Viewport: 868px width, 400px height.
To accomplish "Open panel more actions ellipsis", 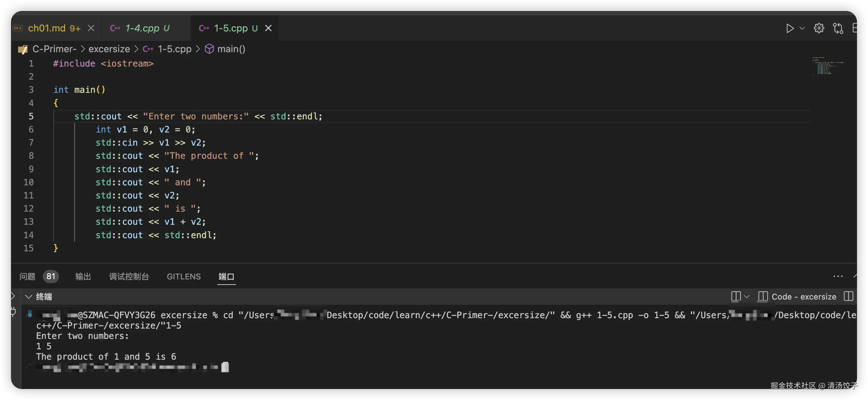I will [x=838, y=277].
